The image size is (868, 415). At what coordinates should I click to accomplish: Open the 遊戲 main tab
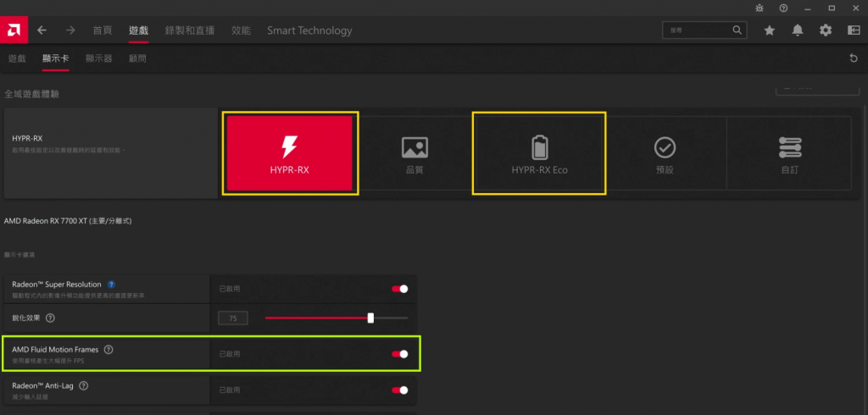tap(139, 30)
